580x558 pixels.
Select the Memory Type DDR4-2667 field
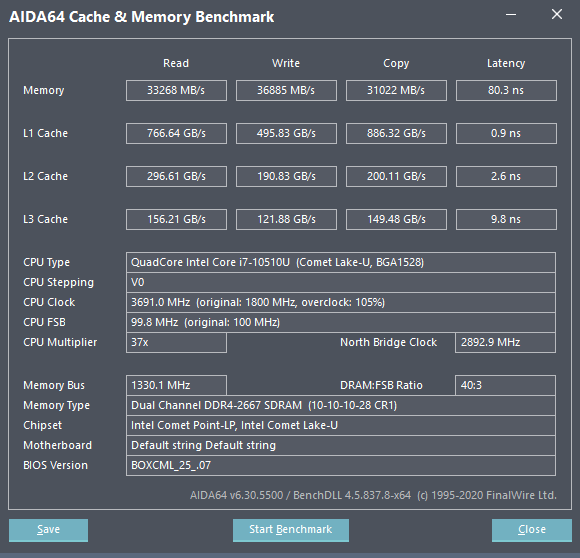341,405
